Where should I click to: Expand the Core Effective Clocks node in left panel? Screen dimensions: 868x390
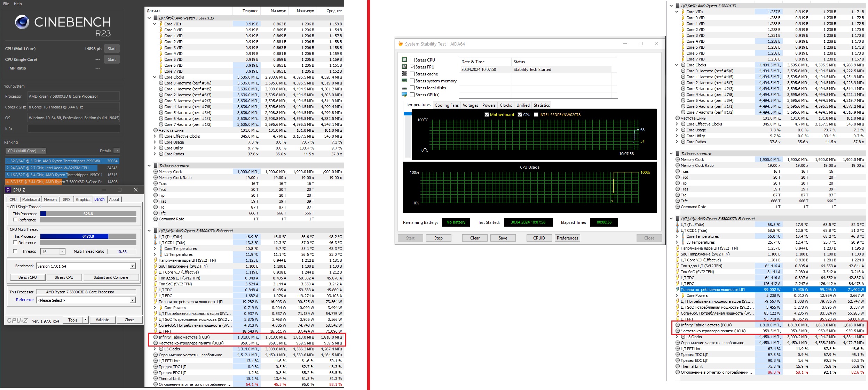(155, 136)
